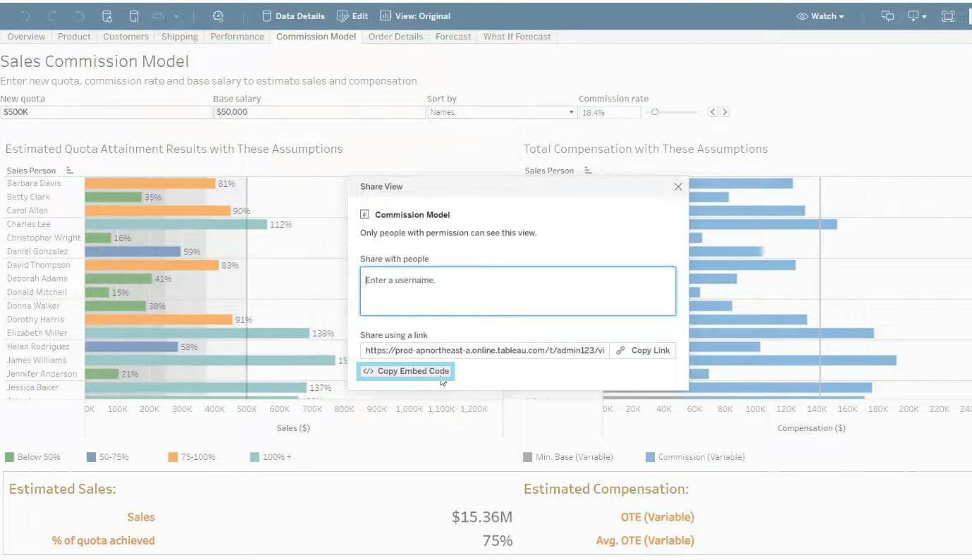972x560 pixels.
Task: Close the Share View dialog
Action: 678,187
